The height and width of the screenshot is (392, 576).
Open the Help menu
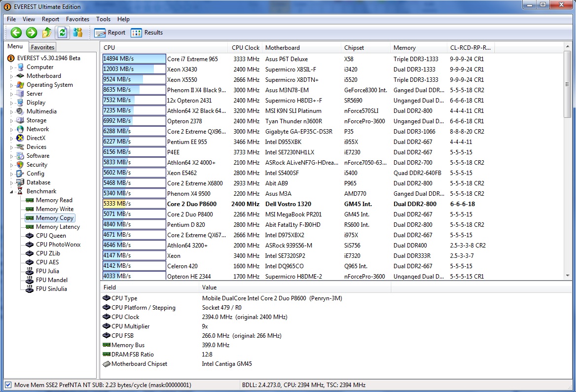point(123,19)
